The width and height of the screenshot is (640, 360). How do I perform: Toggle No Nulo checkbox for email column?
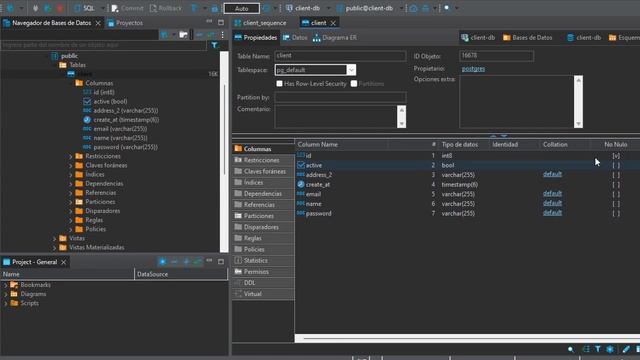(x=616, y=194)
